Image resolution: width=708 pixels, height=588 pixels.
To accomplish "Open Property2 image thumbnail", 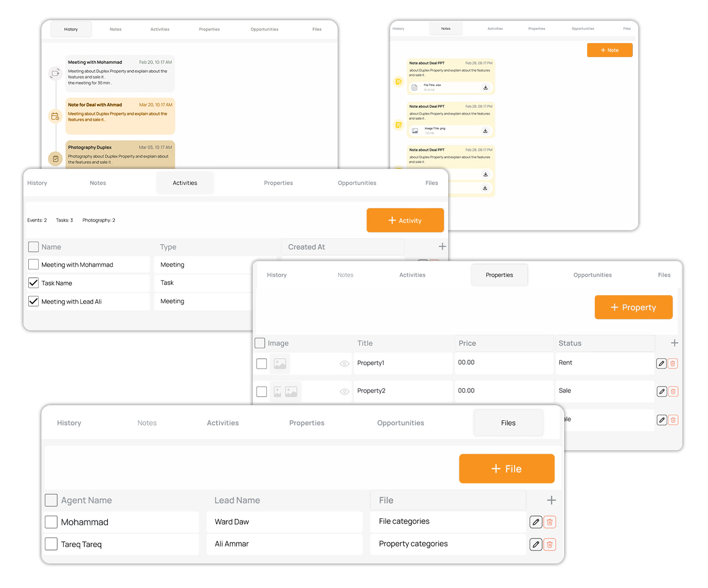I will click(286, 391).
